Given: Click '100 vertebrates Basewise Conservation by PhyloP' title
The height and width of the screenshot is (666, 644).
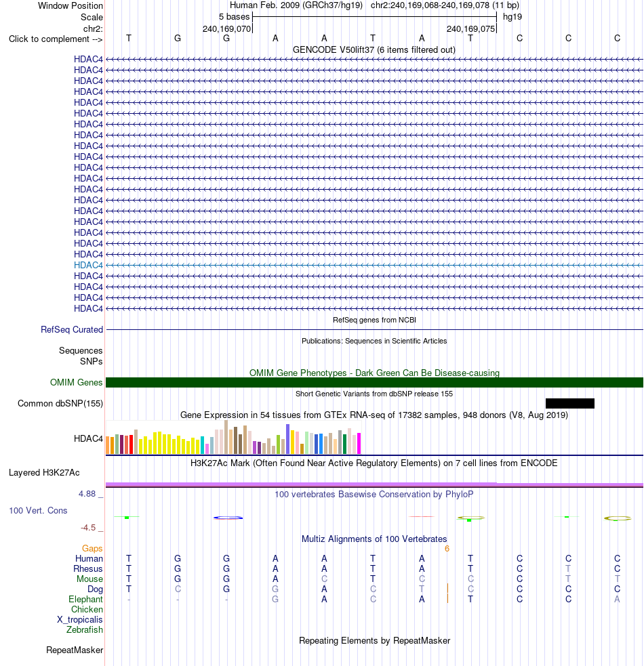Looking at the screenshot, I should 374,495.
